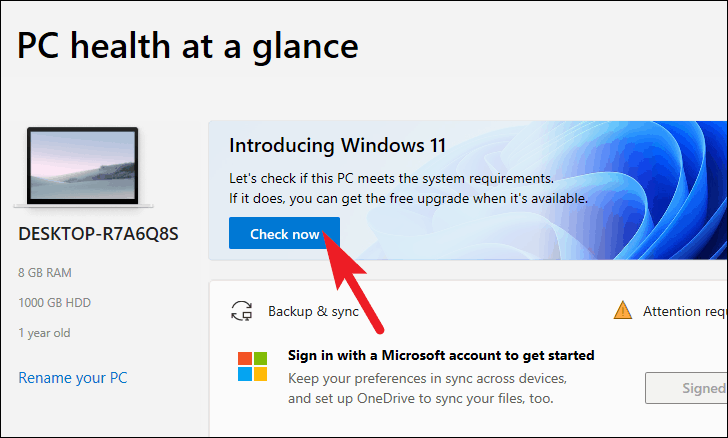Screen dimensions: 728x438
Task: Click the 1000 GB HDD label
Action: point(54,303)
